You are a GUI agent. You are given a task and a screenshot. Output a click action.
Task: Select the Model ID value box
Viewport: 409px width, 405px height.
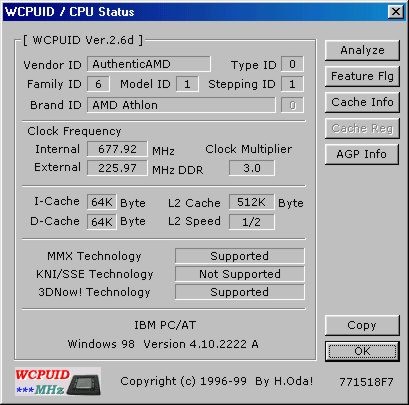tap(187, 84)
